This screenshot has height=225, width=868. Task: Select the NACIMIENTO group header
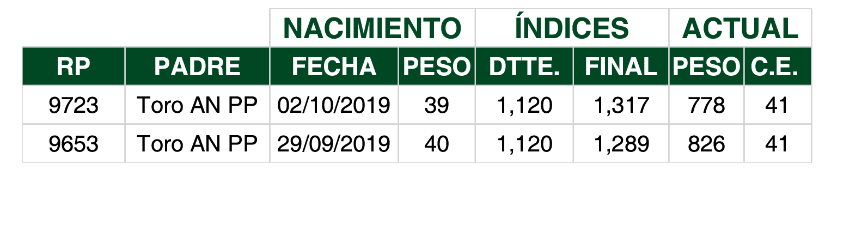click(x=372, y=28)
